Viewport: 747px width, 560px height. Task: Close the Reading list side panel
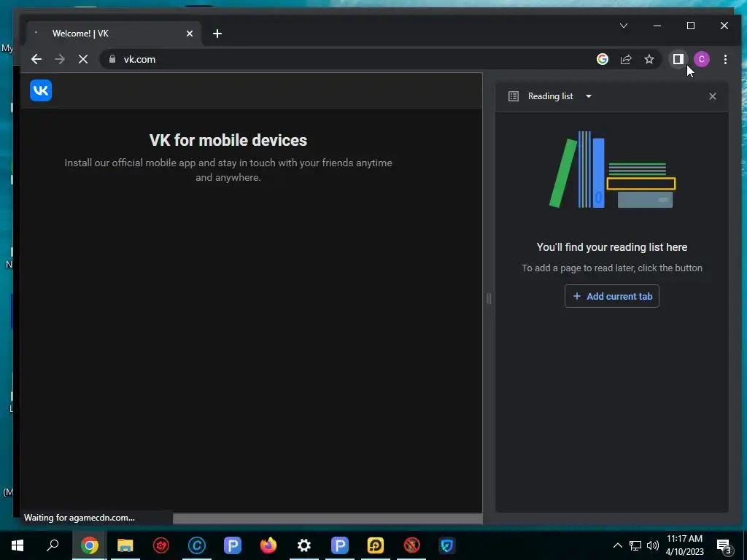(x=713, y=96)
